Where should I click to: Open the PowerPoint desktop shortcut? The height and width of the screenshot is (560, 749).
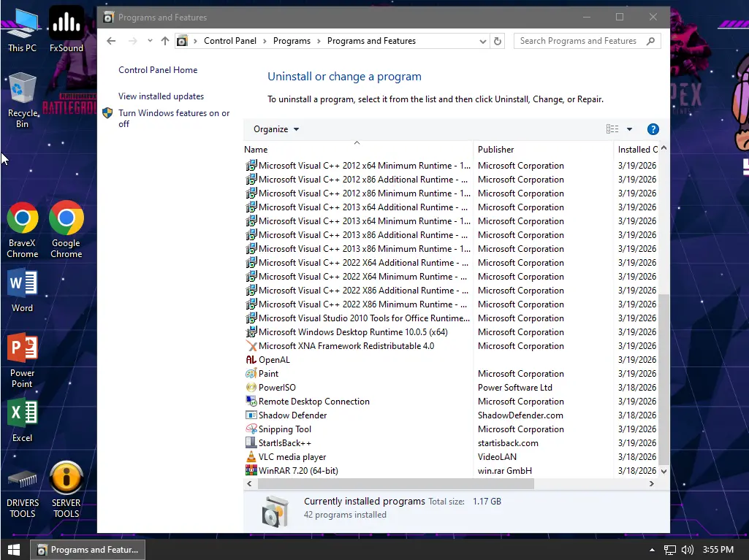(22, 361)
